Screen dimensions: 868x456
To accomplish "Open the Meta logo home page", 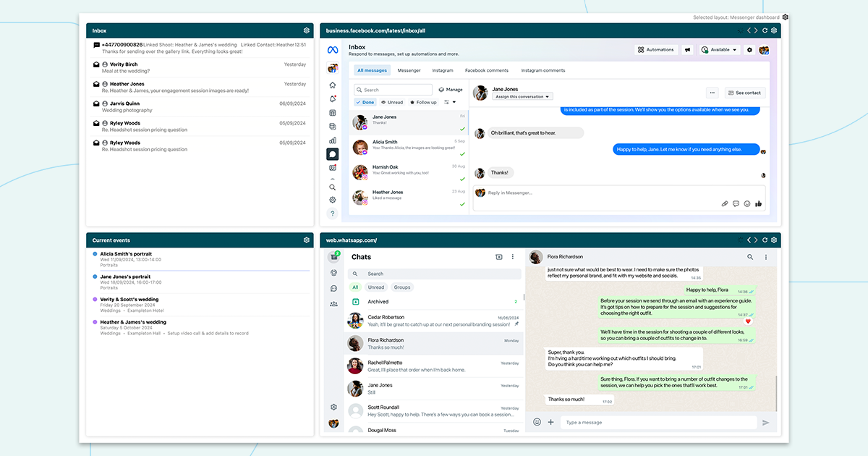I will [332, 49].
